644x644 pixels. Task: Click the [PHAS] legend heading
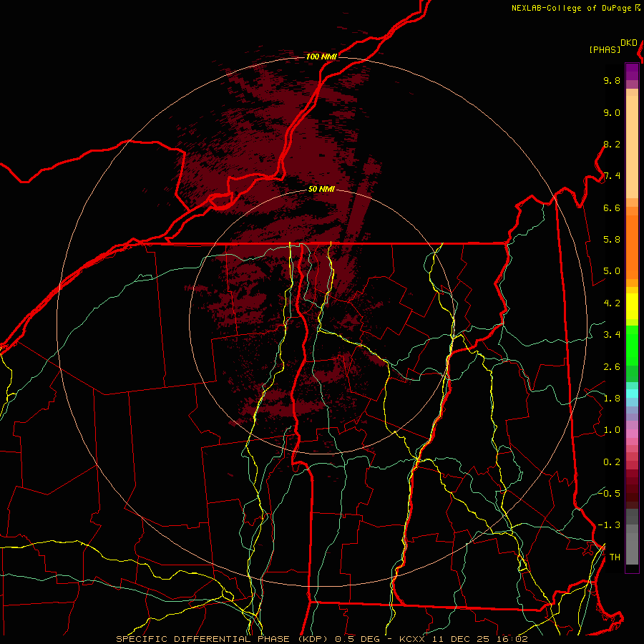point(605,49)
